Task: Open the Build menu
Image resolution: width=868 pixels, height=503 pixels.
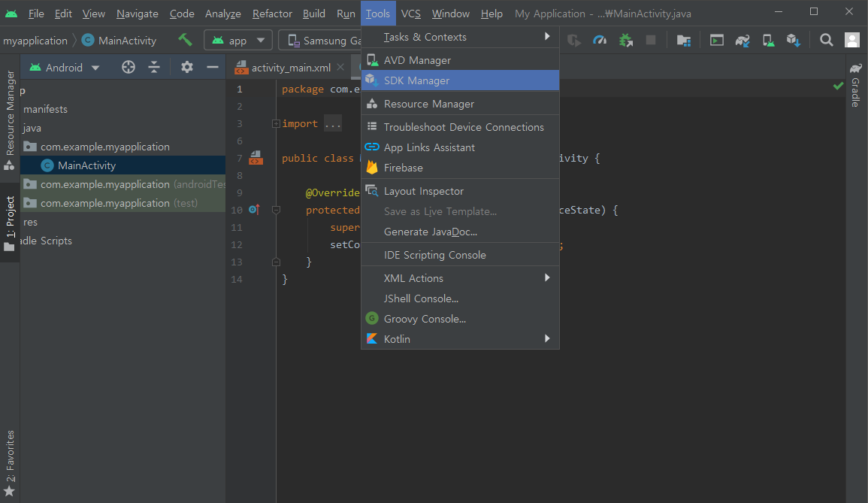Action: pyautogui.click(x=314, y=14)
